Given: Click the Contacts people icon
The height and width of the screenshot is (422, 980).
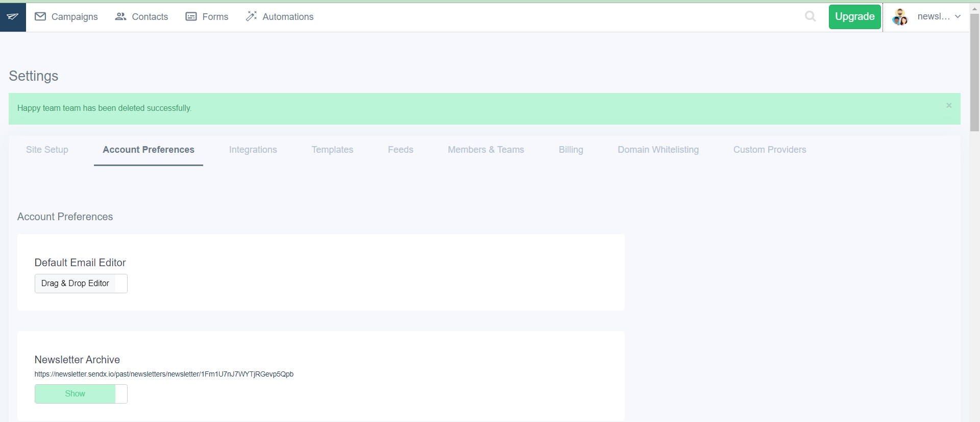Looking at the screenshot, I should click(x=120, y=16).
